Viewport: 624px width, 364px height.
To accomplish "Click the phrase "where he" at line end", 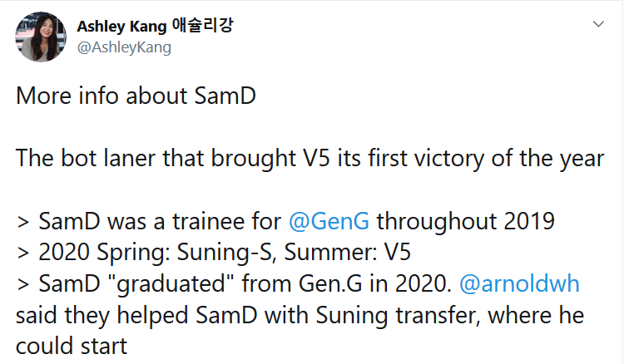I will 536,316.
